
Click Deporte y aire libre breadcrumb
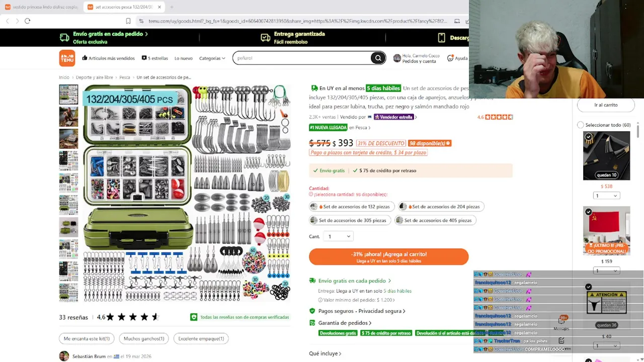pyautogui.click(x=94, y=77)
